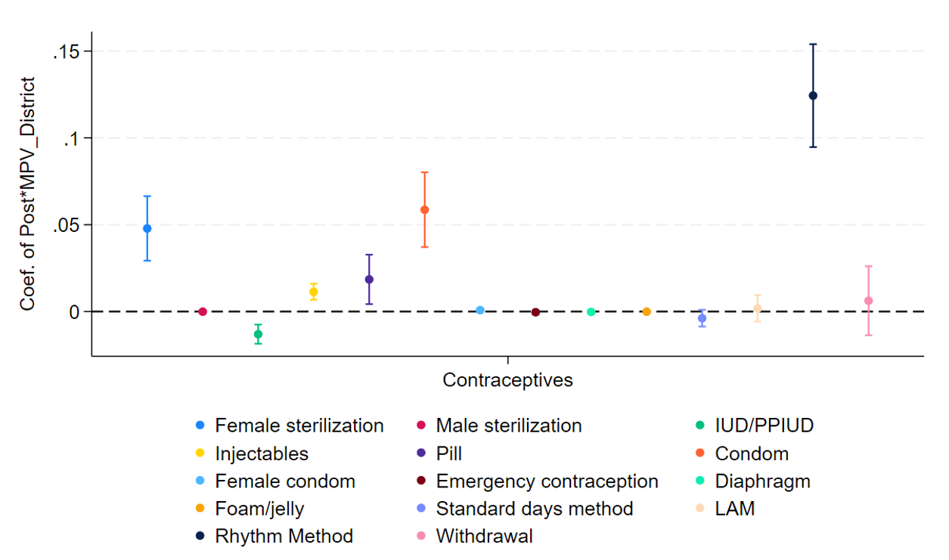
Task: Select the Pill legend marker
Action: pyautogui.click(x=421, y=454)
